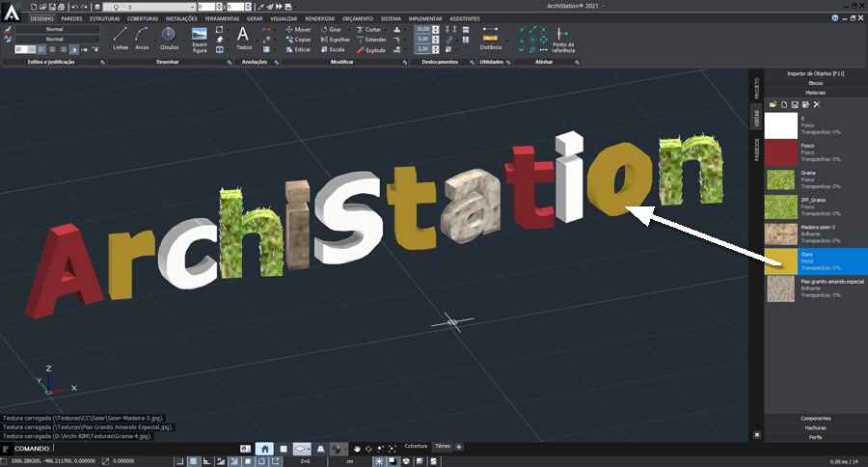Select the Térreo floor tab
Viewport: 868px width, 467px height.
443,446
